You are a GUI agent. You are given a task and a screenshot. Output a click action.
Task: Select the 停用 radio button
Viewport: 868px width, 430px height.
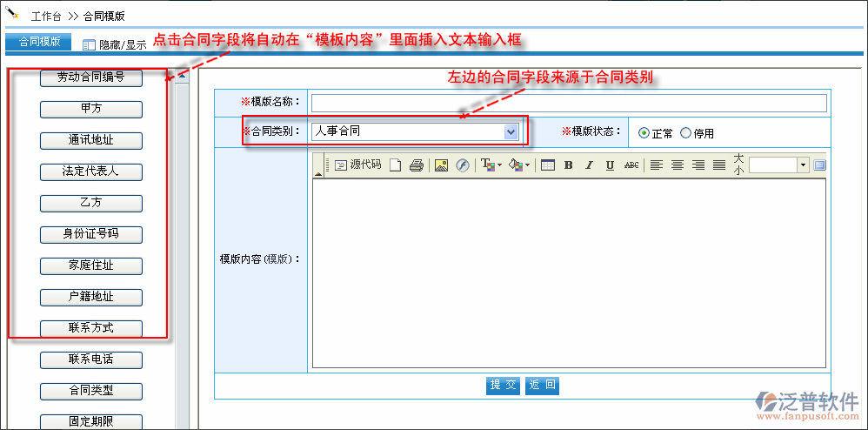(x=685, y=133)
